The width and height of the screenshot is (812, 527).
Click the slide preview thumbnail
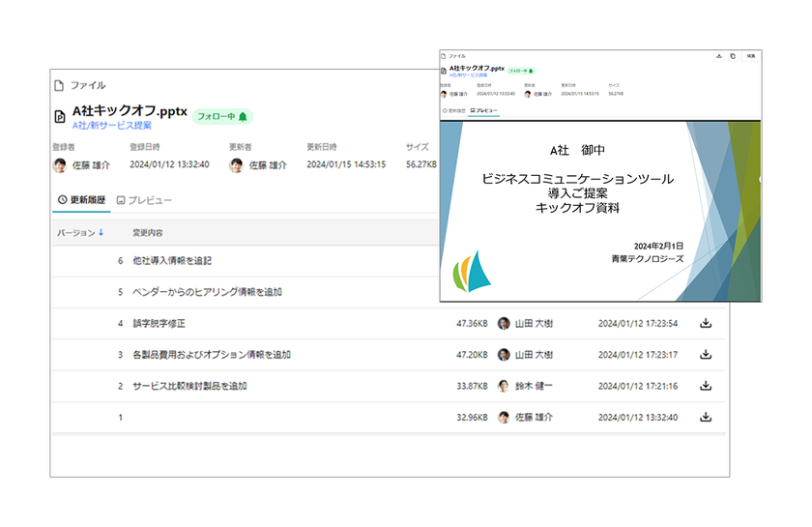click(x=600, y=211)
